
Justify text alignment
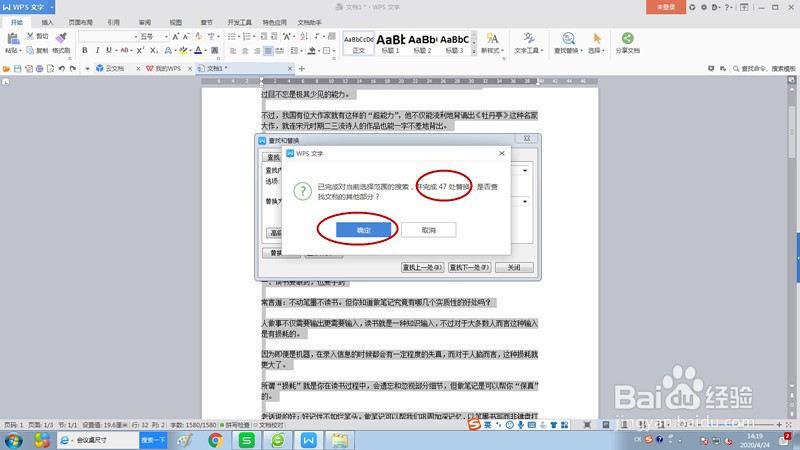click(268, 51)
